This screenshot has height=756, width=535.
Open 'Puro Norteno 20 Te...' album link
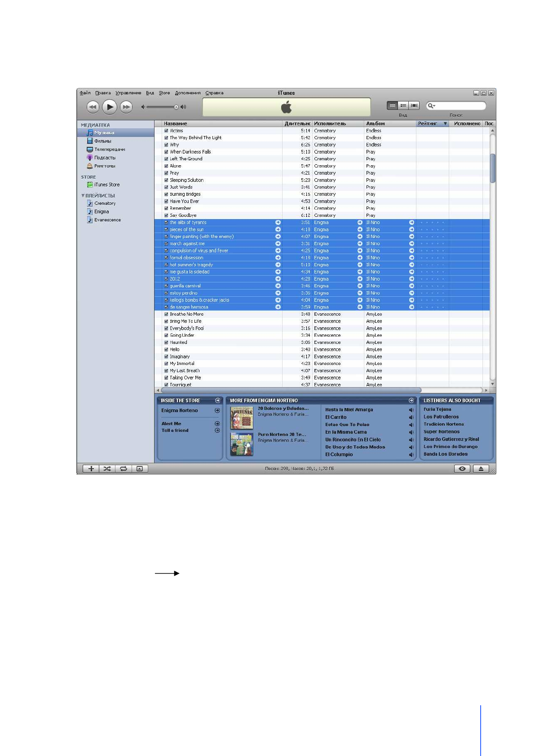282,435
